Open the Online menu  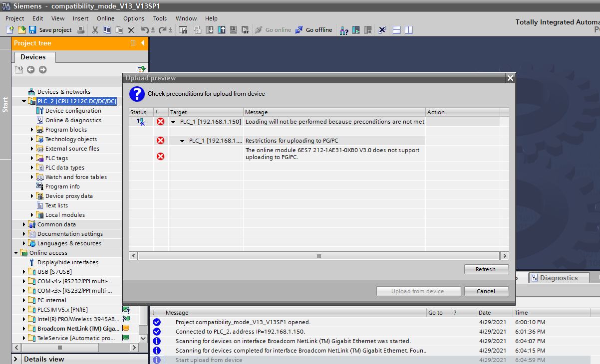[x=105, y=18]
